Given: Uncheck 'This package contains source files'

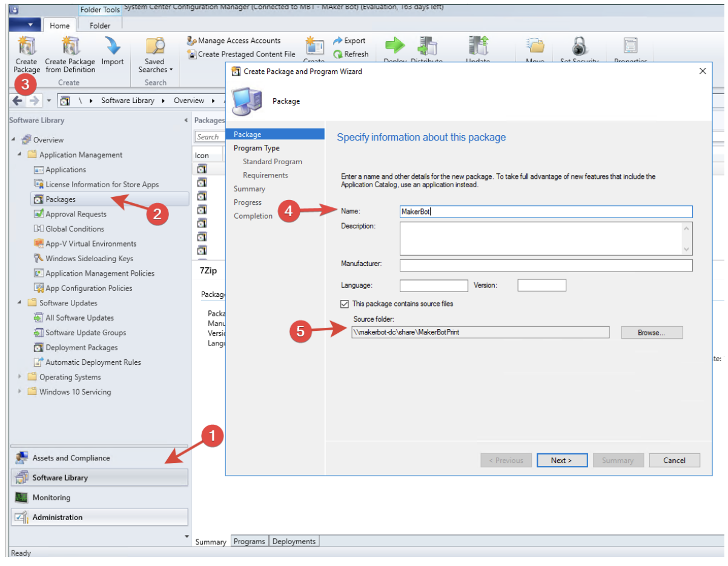Looking at the screenshot, I should click(345, 304).
